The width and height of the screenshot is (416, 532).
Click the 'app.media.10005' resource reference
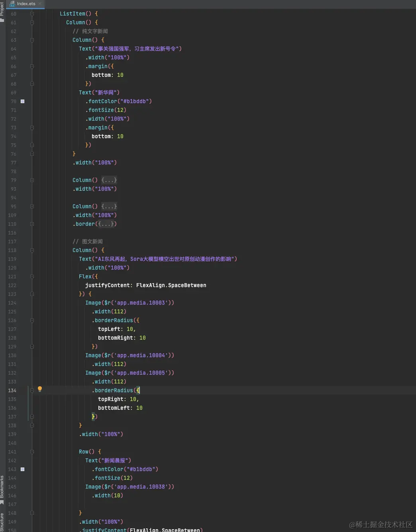[x=141, y=373]
